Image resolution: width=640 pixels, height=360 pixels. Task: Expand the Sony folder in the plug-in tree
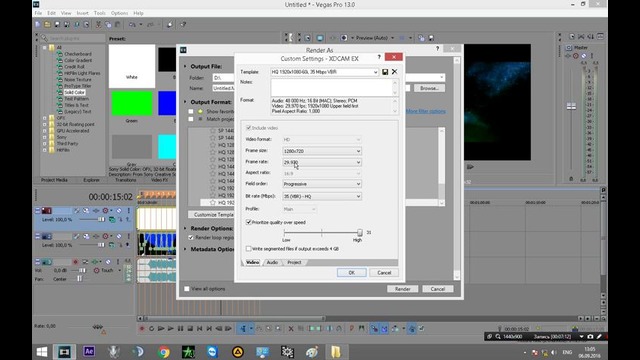(44, 137)
